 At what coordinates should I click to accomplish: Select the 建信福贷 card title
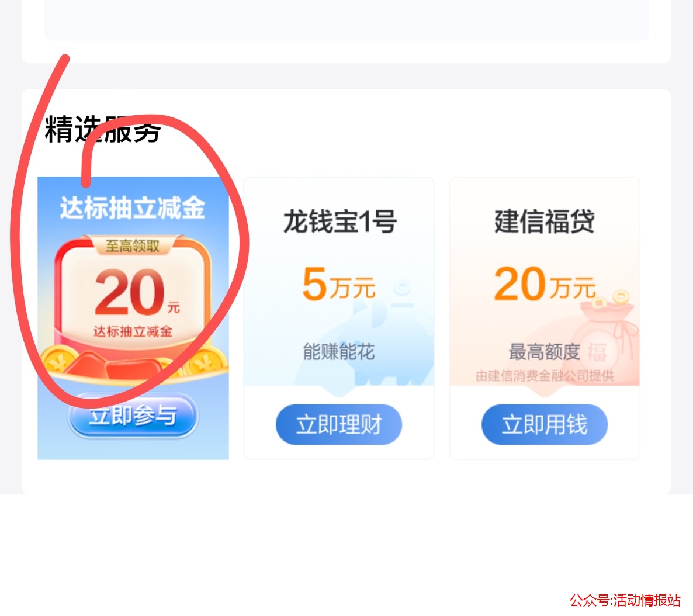pos(545,221)
